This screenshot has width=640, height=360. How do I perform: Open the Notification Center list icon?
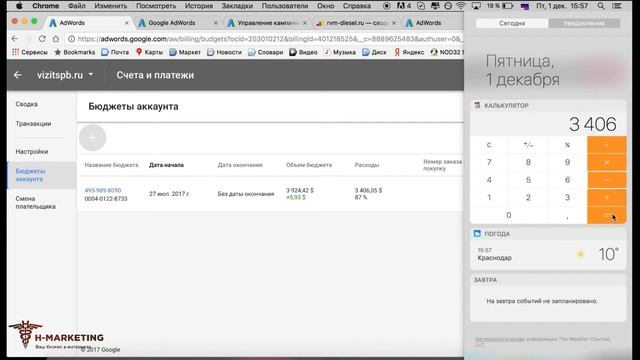pos(617,6)
